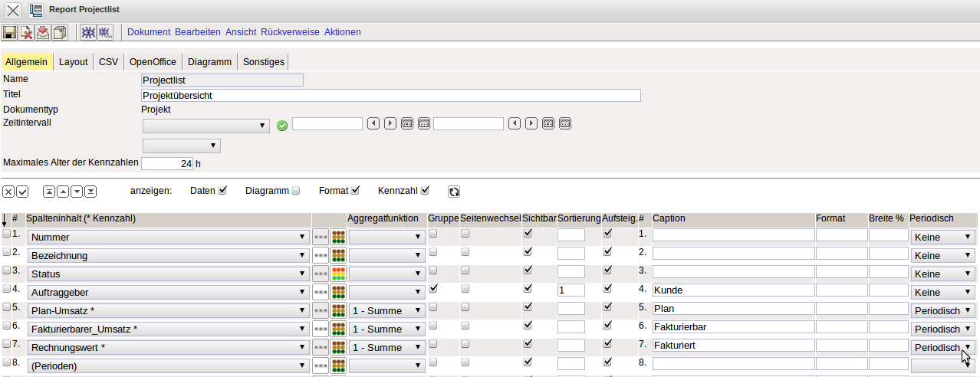Image resolution: width=980 pixels, height=377 pixels.
Task: Click the refresh icon next to Kennzahl
Action: pos(454,192)
